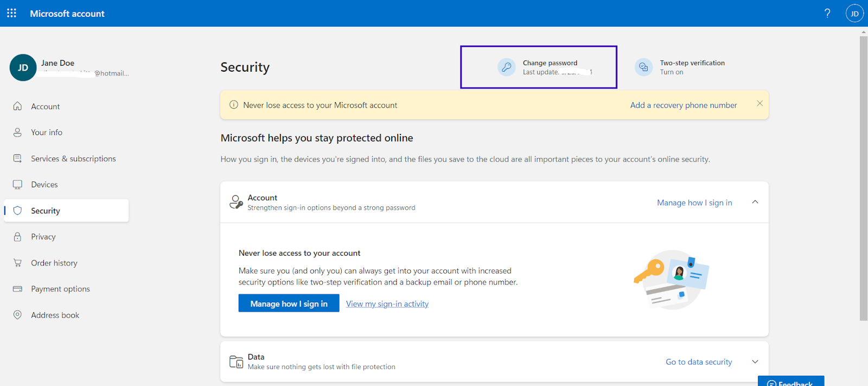The width and height of the screenshot is (868, 386).
Task: Click the Two-step verification icon
Action: point(643,67)
